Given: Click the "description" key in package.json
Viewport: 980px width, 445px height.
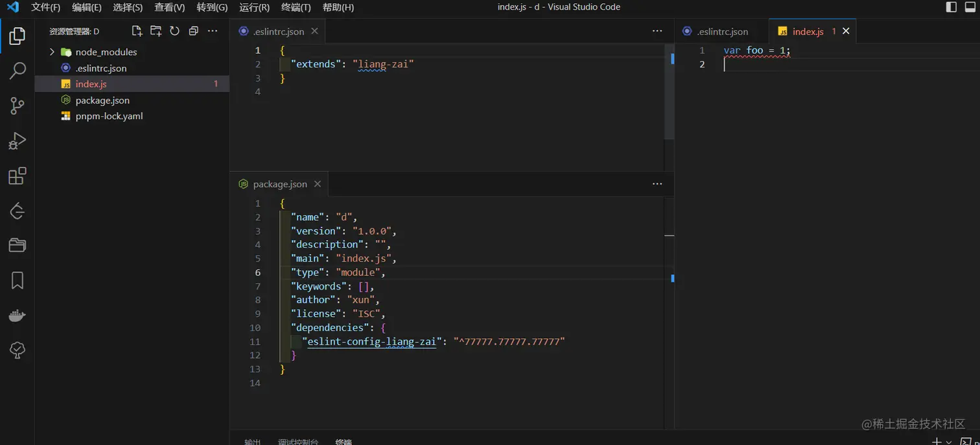Looking at the screenshot, I should point(327,244).
